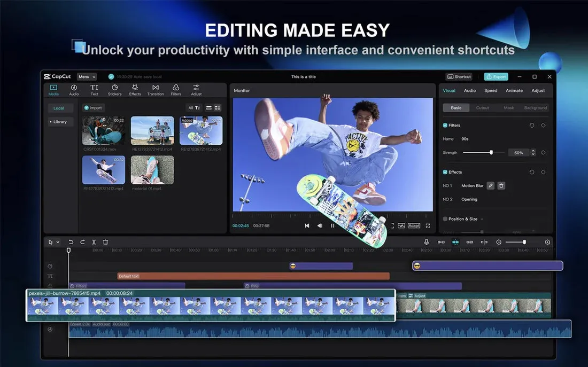This screenshot has height=367, width=588.
Task: Pause playback in the Monitor preview
Action: pos(332,225)
